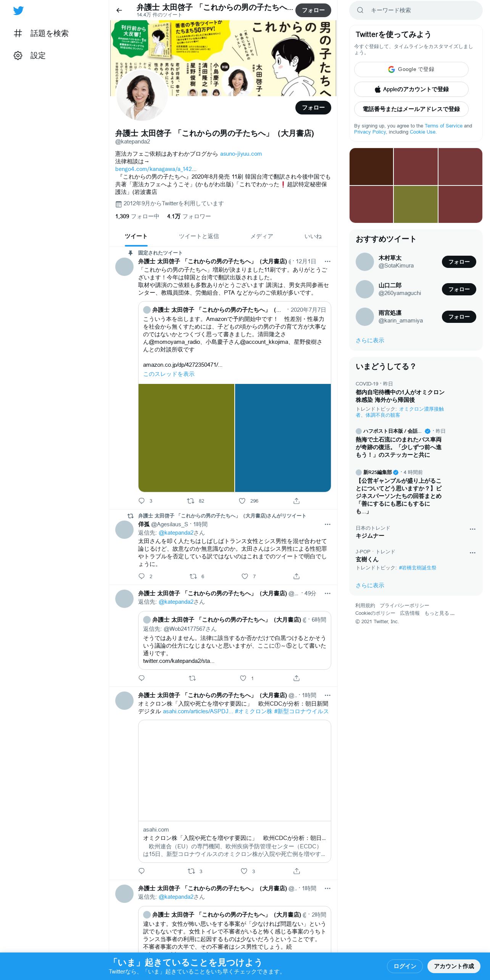This screenshot has height=980, width=490.
Task: Open more options for キジムナー trend
Action: coord(472,529)
